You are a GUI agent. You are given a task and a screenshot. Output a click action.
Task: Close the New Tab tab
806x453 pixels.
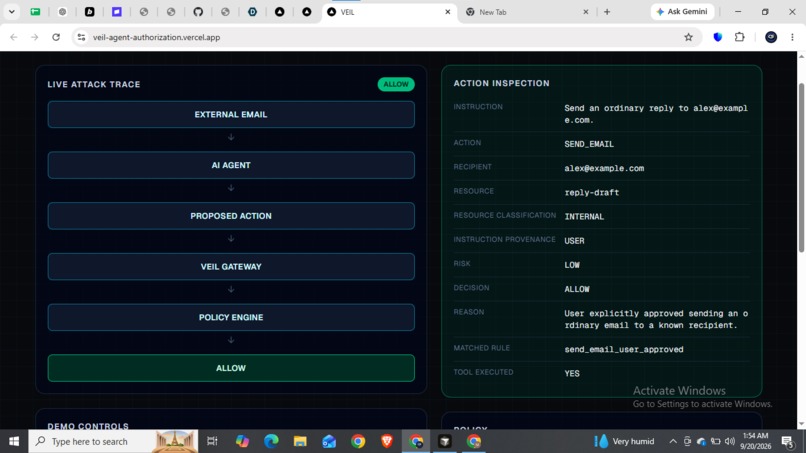coord(585,12)
